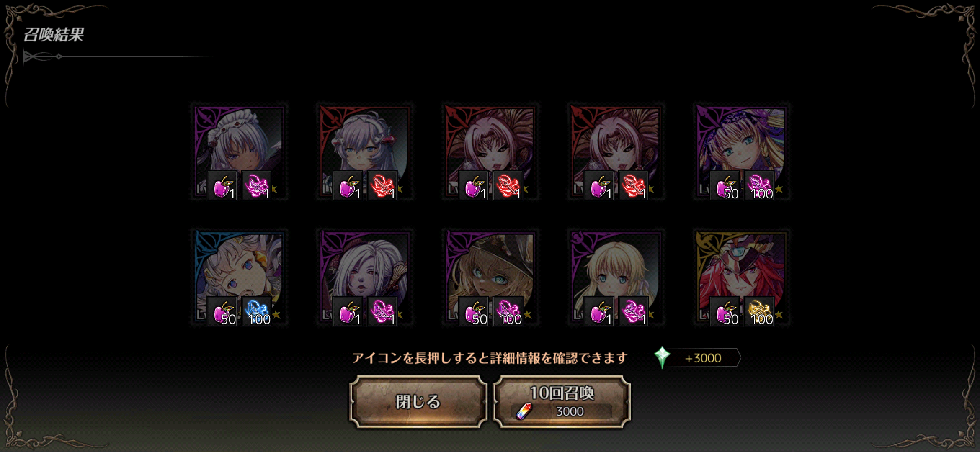This screenshot has width=980, height=452.
Task: Click purple apple icon under first maid character
Action: [x=222, y=185]
